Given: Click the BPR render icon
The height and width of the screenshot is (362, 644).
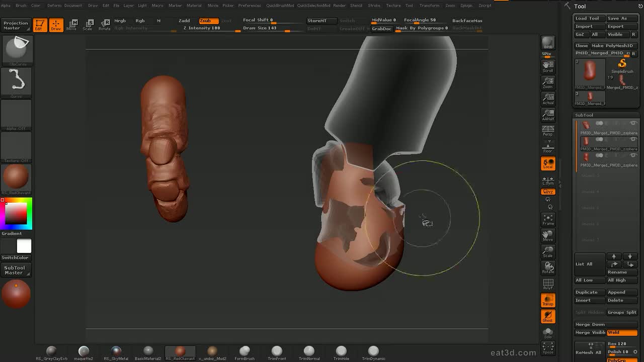Looking at the screenshot, I should [548, 43].
